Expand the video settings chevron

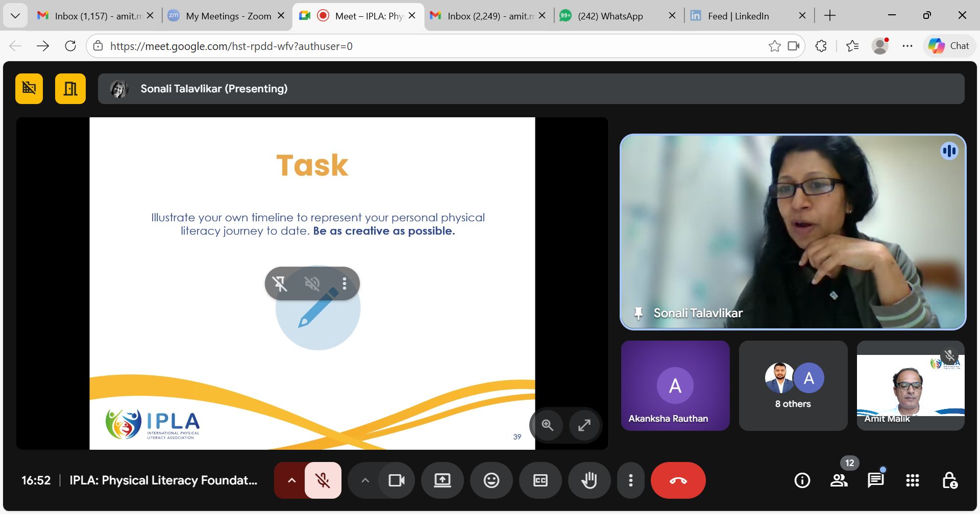[x=365, y=480]
